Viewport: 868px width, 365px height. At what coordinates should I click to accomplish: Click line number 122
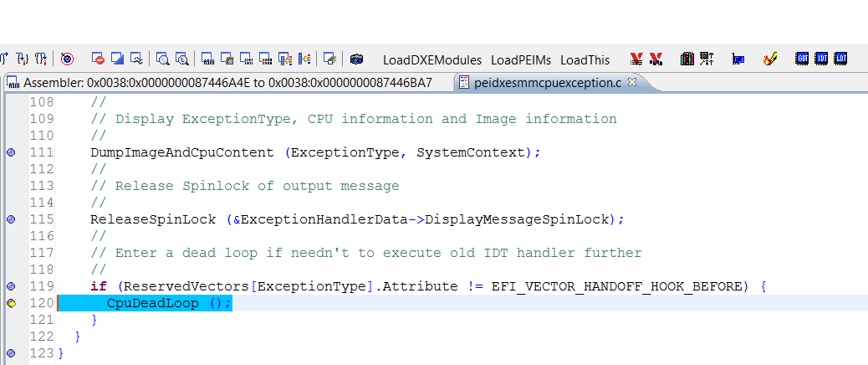coord(42,337)
